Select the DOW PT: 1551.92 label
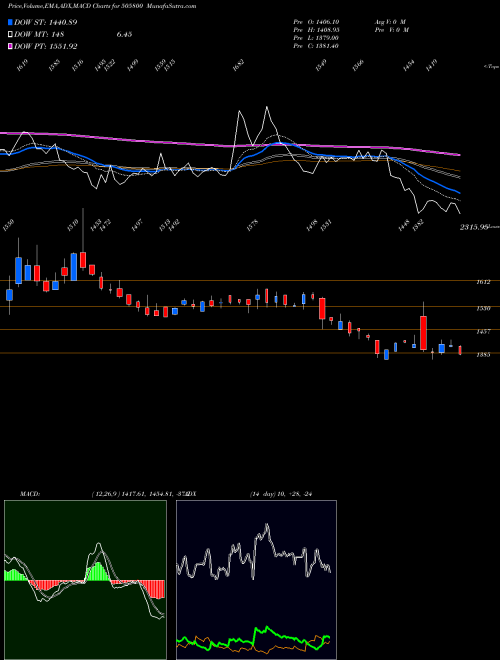 pyautogui.click(x=45, y=46)
